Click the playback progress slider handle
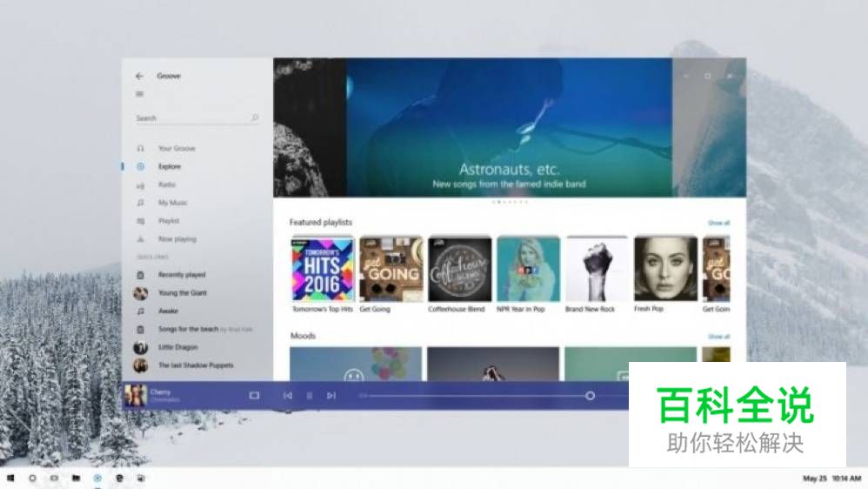Viewport: 868px width, 489px height. 590,395
